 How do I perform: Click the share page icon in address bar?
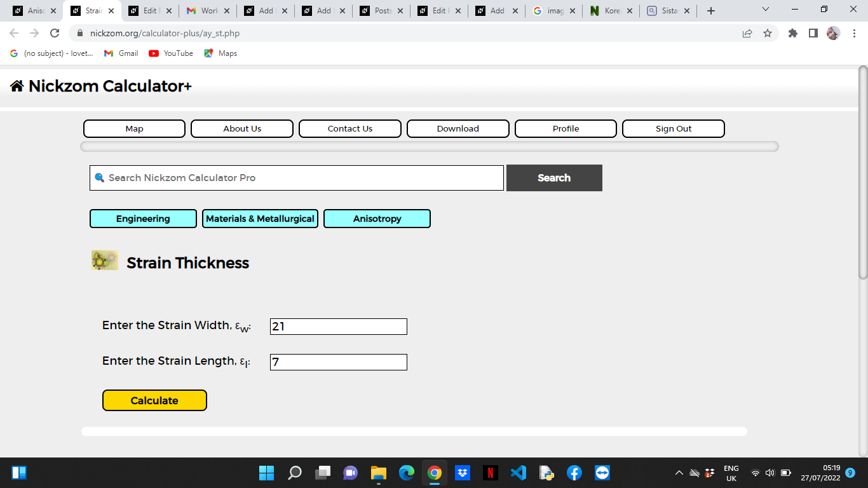[747, 33]
